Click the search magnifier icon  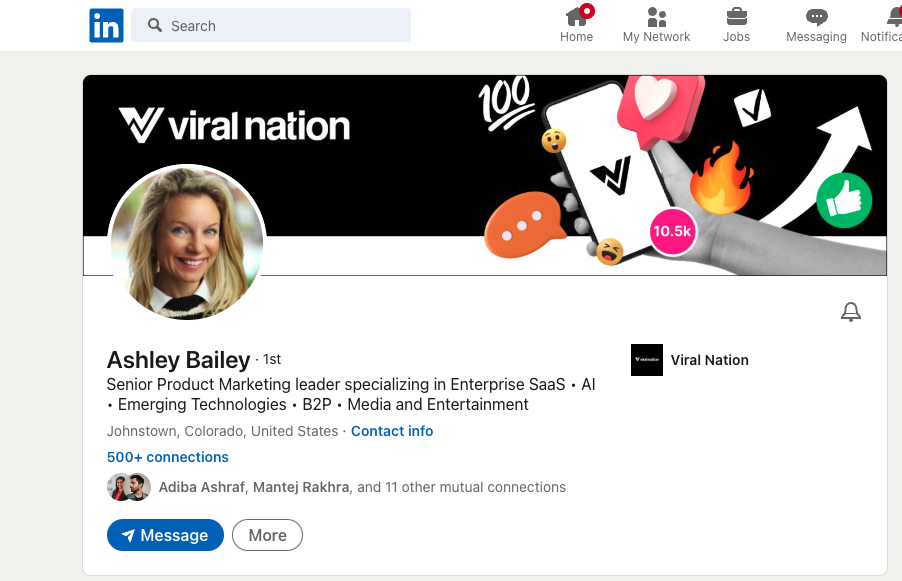coord(155,25)
